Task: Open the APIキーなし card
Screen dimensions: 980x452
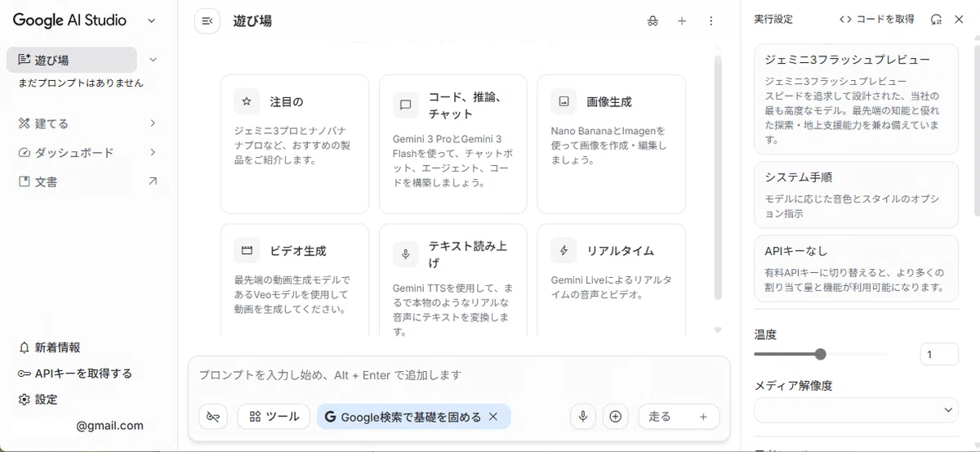Action: tap(856, 269)
